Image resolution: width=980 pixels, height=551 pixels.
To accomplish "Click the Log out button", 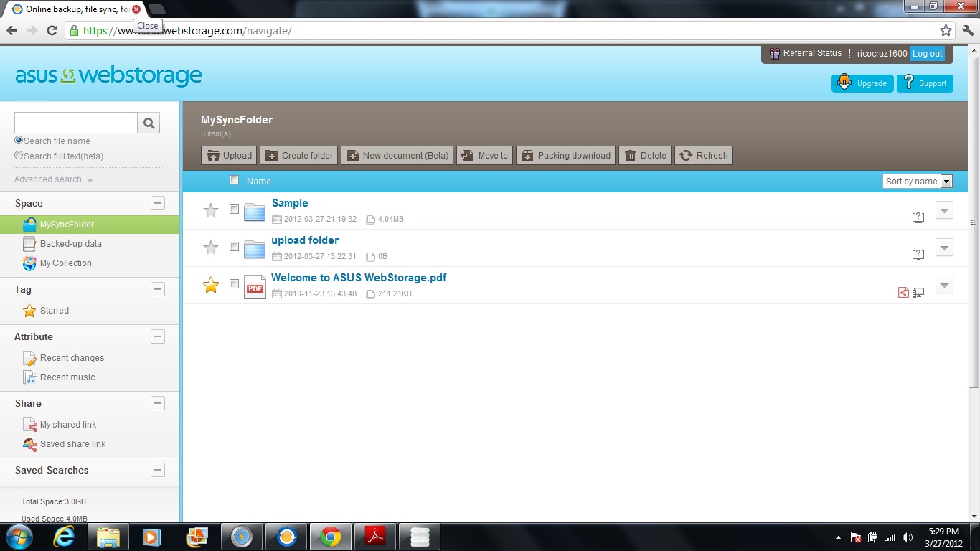I will [928, 54].
